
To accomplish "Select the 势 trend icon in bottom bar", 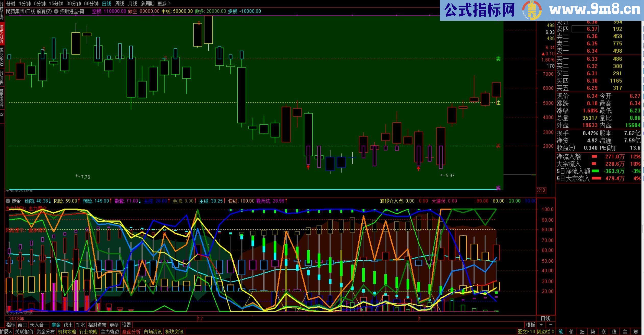I will tap(593, 332).
